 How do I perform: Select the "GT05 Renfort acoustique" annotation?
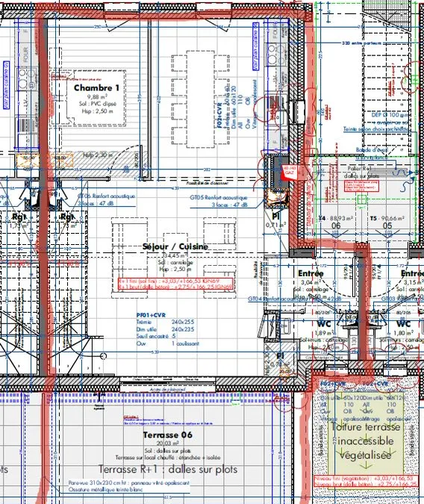click(219, 197)
